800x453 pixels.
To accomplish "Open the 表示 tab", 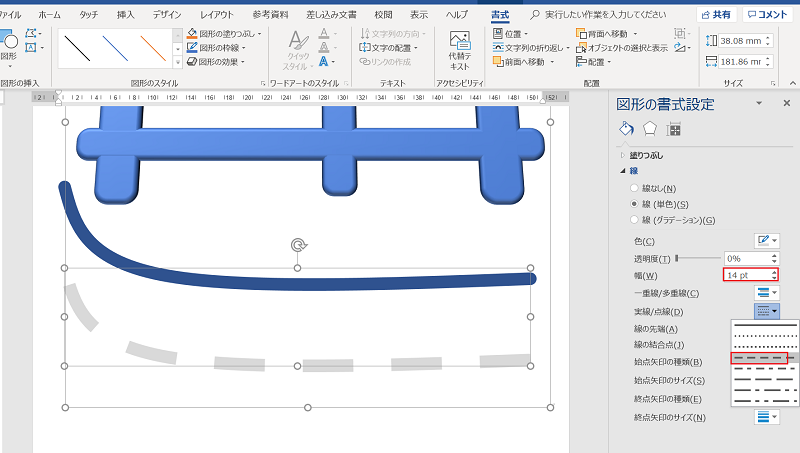I will click(x=419, y=15).
